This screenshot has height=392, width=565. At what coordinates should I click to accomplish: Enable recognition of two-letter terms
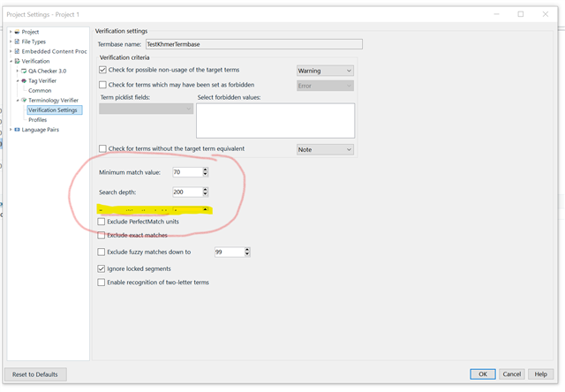pos(102,283)
